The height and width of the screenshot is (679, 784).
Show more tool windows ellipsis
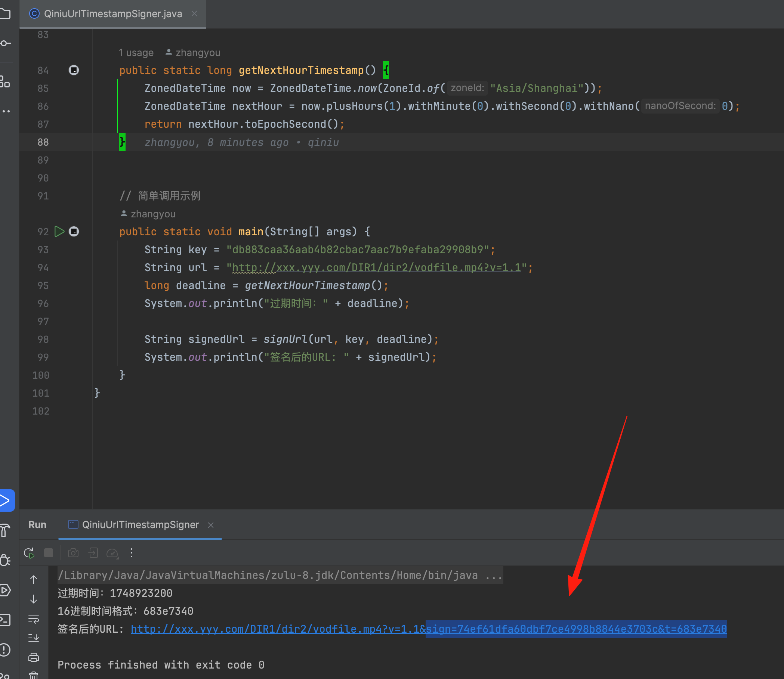[x=5, y=111]
